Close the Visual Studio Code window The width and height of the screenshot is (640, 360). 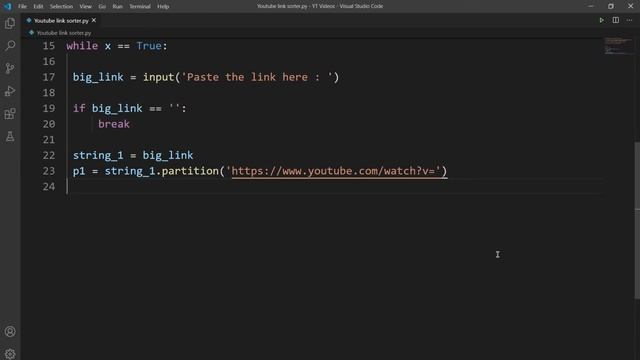630,6
